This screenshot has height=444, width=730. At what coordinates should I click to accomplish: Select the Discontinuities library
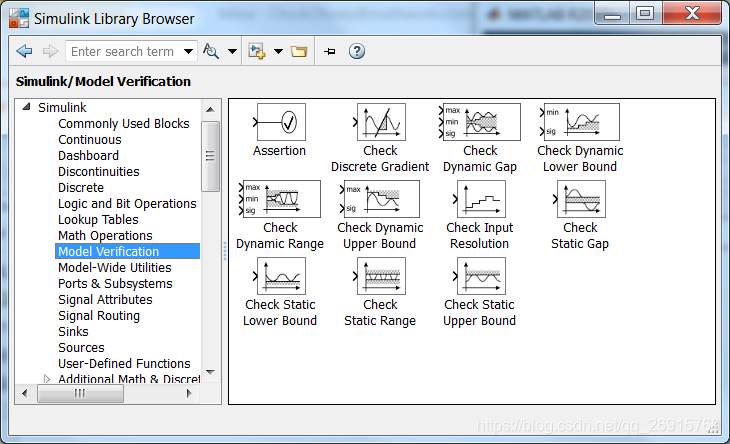pos(99,172)
